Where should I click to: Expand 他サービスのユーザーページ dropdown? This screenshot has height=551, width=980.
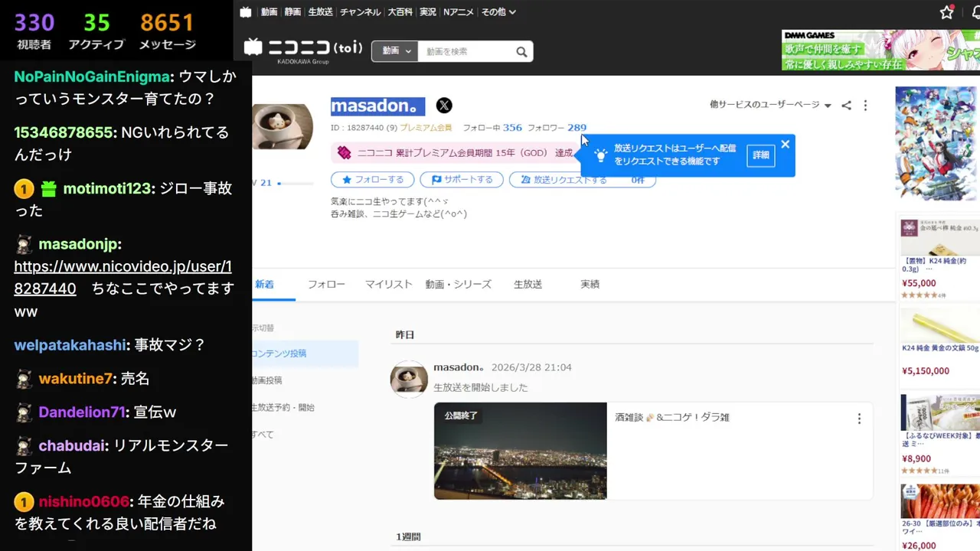[x=770, y=105]
